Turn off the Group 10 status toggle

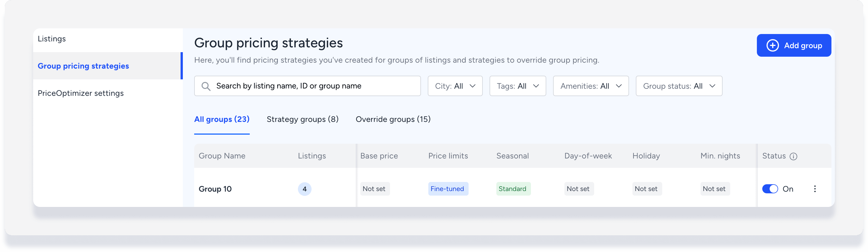(770, 189)
